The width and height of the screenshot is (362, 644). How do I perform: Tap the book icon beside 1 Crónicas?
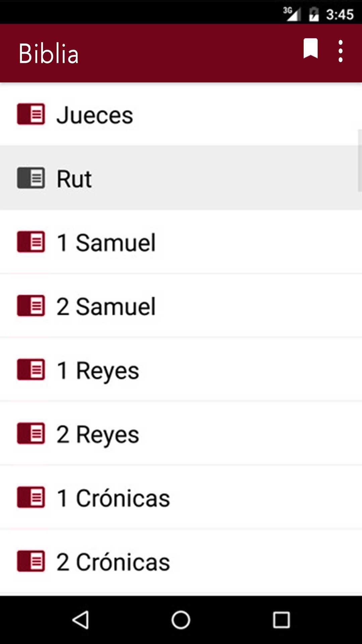[31, 497]
